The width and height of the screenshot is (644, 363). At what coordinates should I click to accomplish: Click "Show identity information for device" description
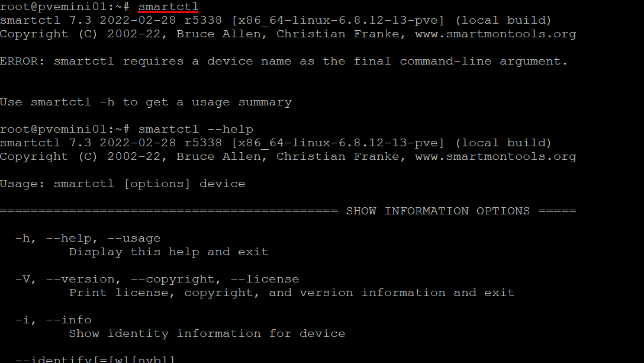[207, 333]
